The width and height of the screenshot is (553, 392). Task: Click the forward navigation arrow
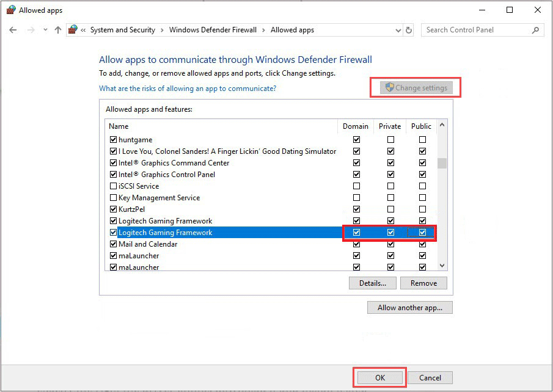pyautogui.click(x=31, y=30)
